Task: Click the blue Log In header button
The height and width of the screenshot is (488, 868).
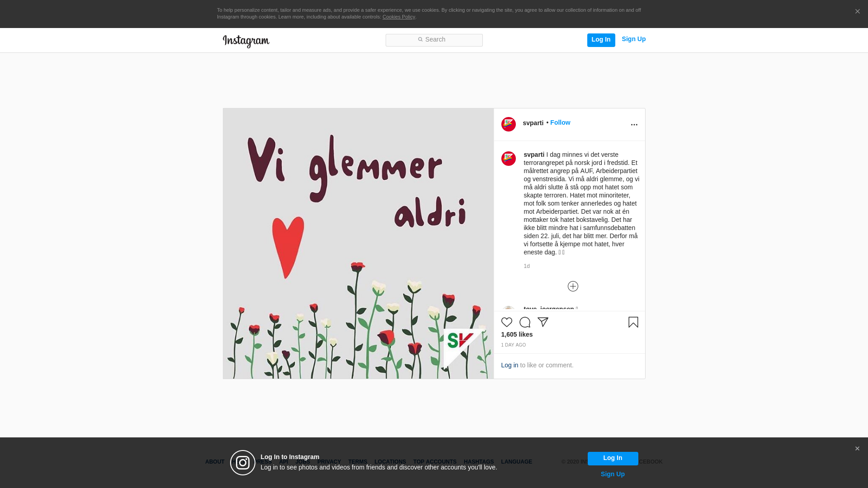Action: [x=601, y=40]
